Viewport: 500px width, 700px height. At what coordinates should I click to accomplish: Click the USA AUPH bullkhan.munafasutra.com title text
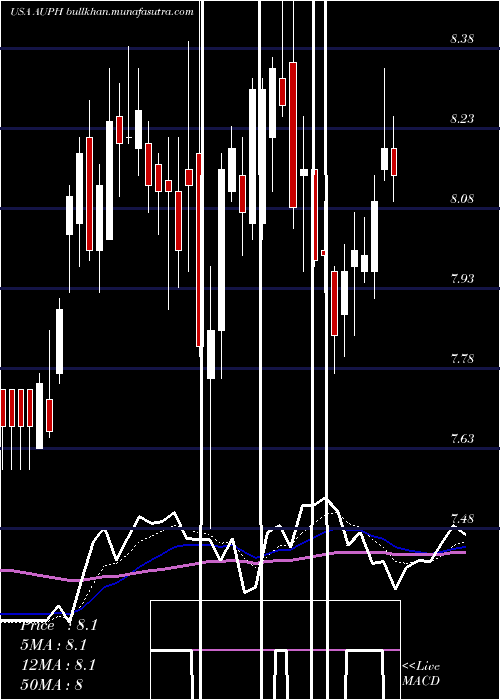tap(102, 12)
